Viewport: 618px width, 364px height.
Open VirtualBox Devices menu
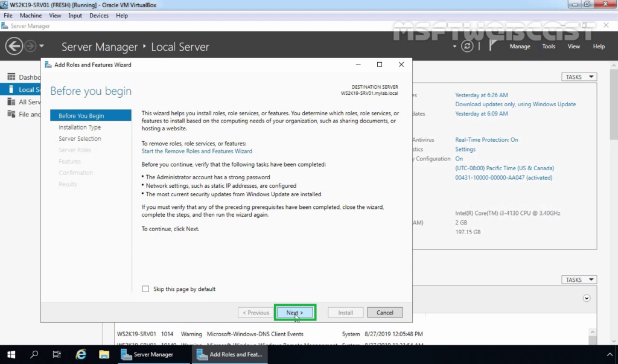[98, 15]
